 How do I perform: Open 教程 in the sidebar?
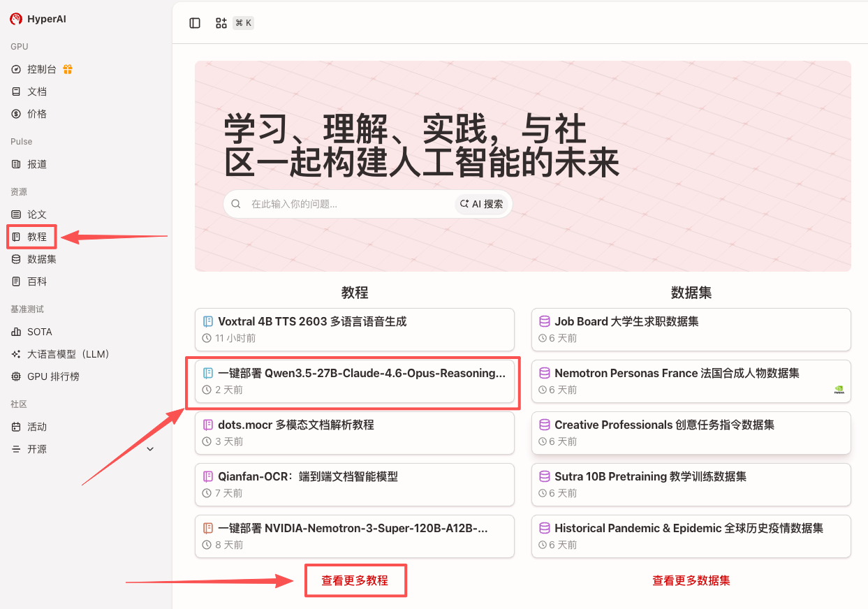pos(37,237)
